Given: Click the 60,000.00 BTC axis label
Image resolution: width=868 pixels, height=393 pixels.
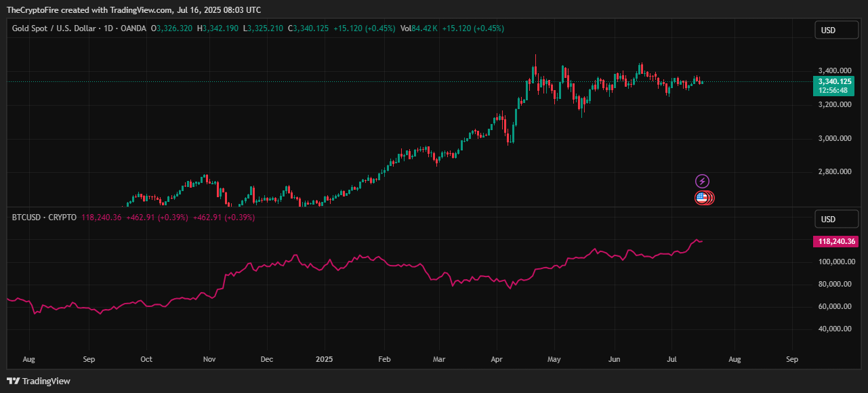Looking at the screenshot, I should (x=836, y=306).
